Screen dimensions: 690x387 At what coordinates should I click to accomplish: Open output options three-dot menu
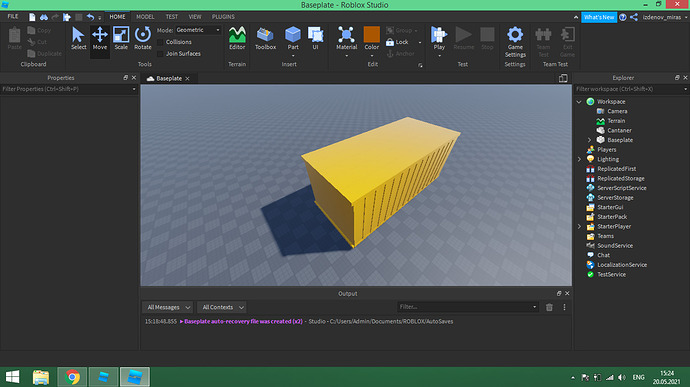pos(564,307)
